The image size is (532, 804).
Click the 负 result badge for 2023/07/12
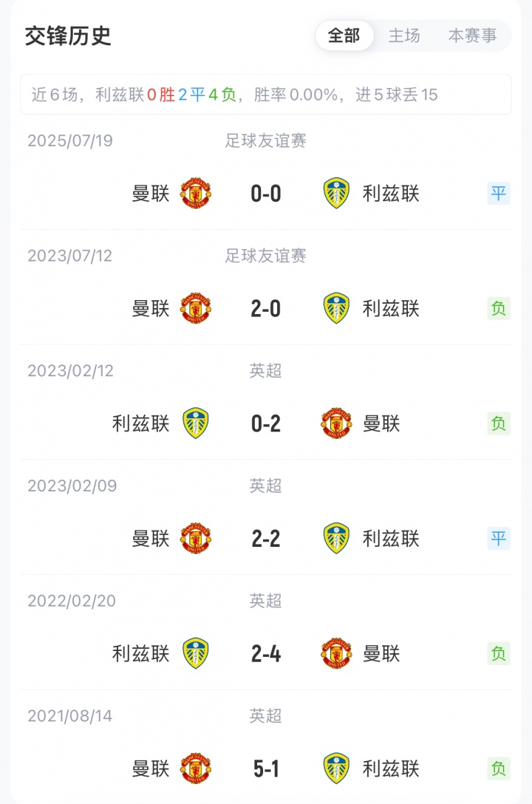(499, 309)
